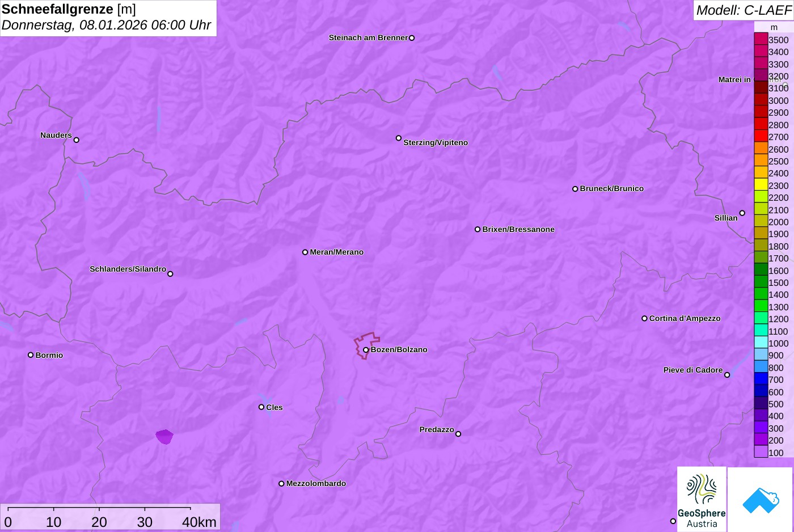Click the blue cloud arrow logo

[x=760, y=499]
